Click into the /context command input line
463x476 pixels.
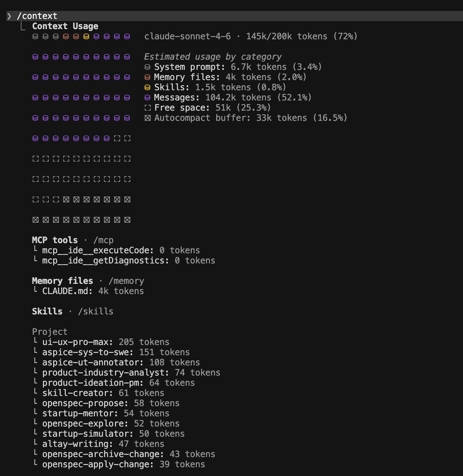(x=37, y=16)
